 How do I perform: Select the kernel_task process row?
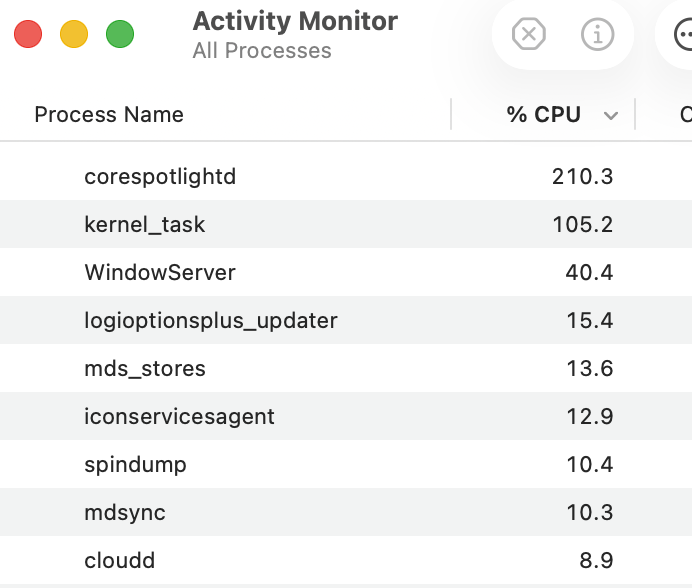pos(145,225)
